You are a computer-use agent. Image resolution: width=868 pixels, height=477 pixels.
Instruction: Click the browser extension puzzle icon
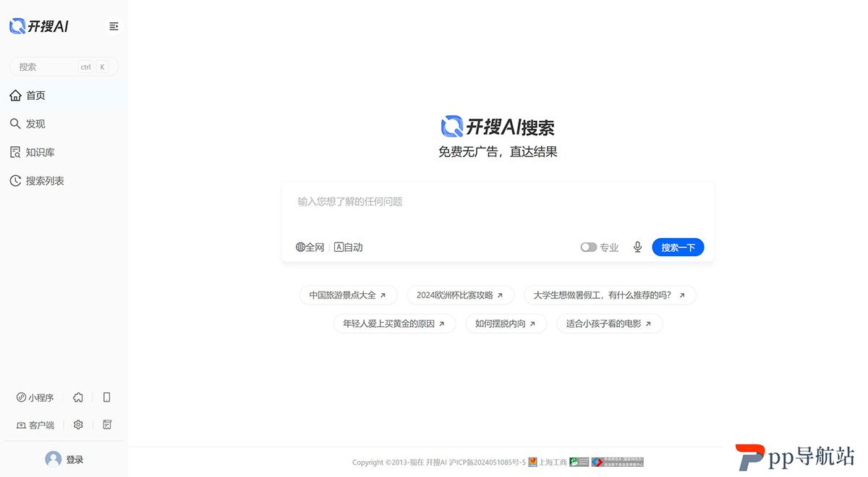[x=78, y=397]
